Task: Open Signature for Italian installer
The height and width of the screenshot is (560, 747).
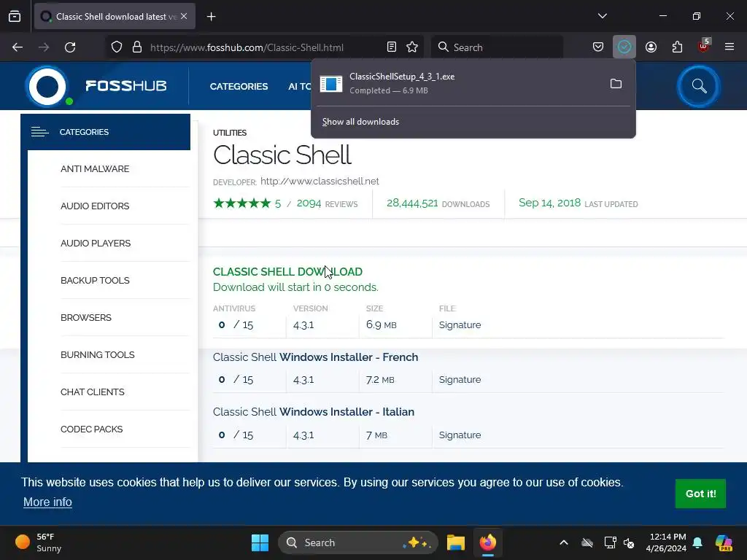Action: point(460,435)
